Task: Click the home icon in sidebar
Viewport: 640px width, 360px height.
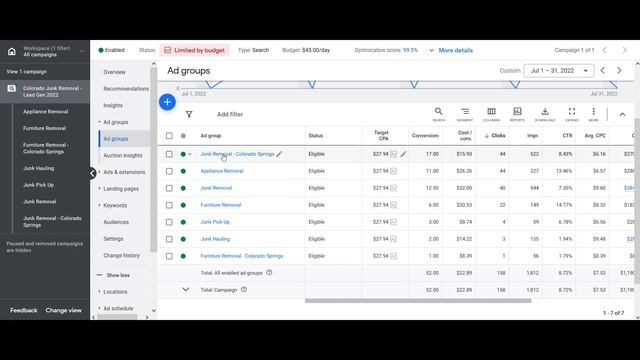Action: point(11,51)
